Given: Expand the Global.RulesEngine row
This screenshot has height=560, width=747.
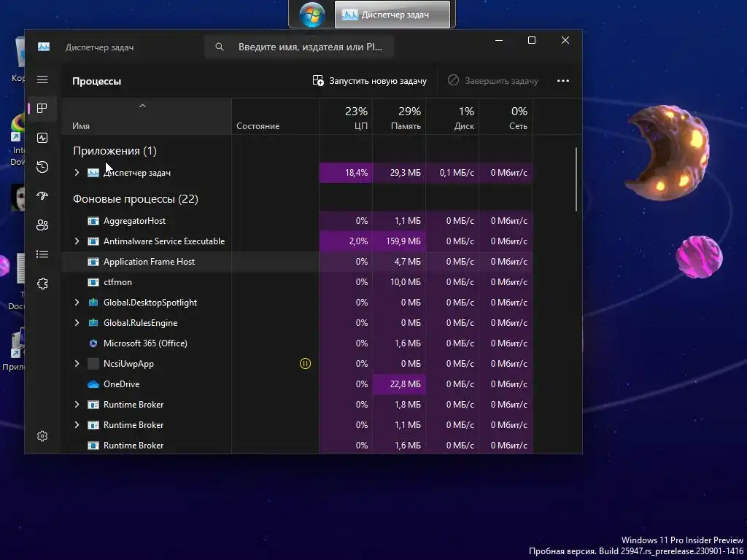Looking at the screenshot, I should [77, 323].
